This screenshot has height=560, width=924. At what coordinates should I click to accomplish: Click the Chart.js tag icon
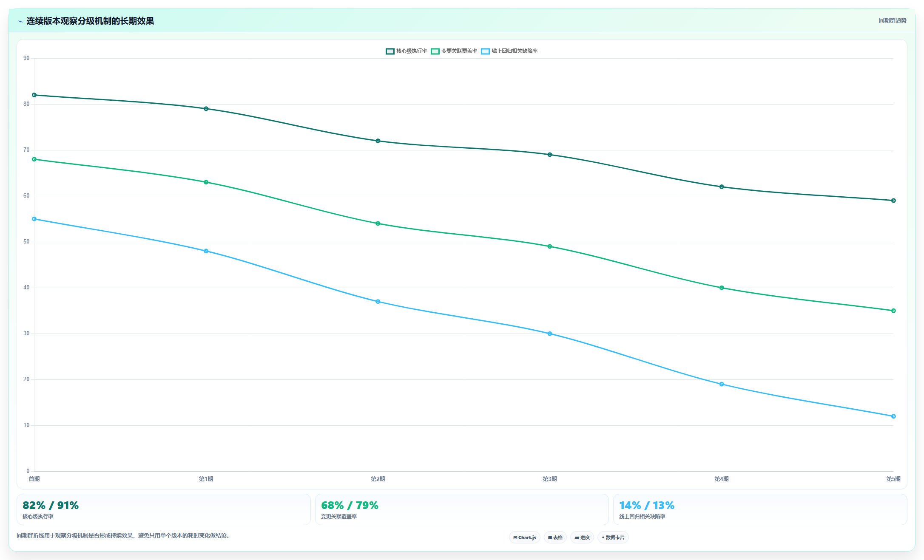pos(515,537)
